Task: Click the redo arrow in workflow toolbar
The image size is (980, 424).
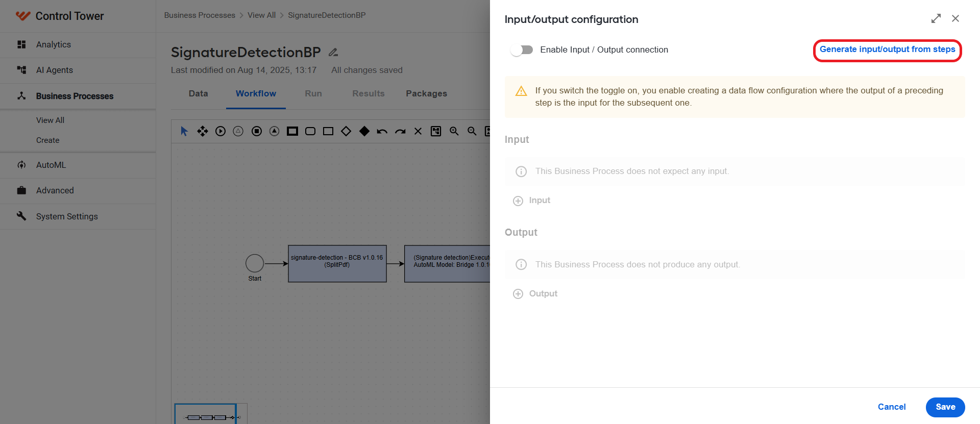Action: [x=400, y=131]
